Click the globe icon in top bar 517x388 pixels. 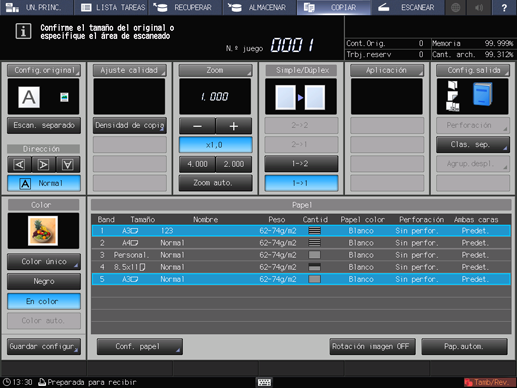click(455, 7)
